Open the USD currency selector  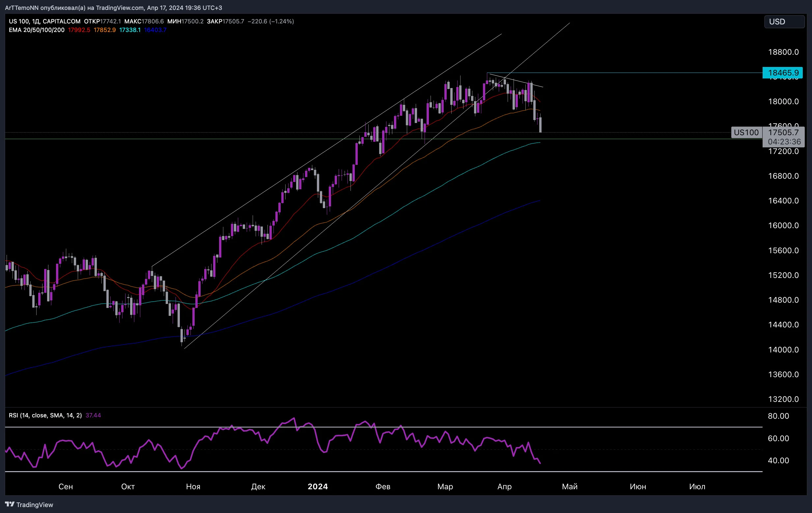coord(784,22)
